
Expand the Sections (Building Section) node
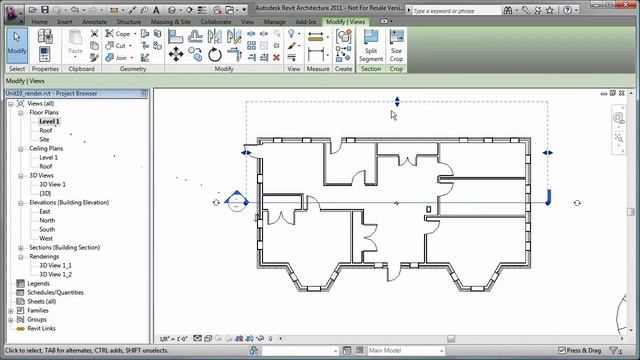point(20,248)
